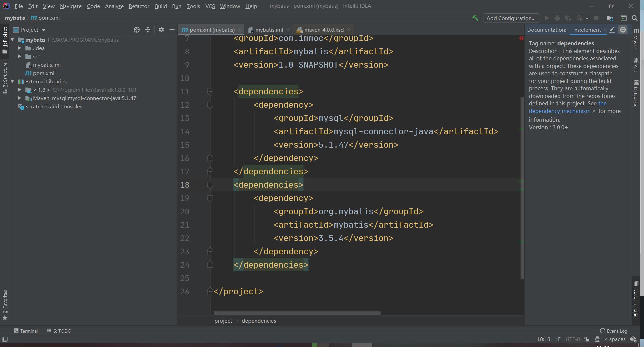
Task: Click the red error indicator in editor
Action: pos(521,38)
